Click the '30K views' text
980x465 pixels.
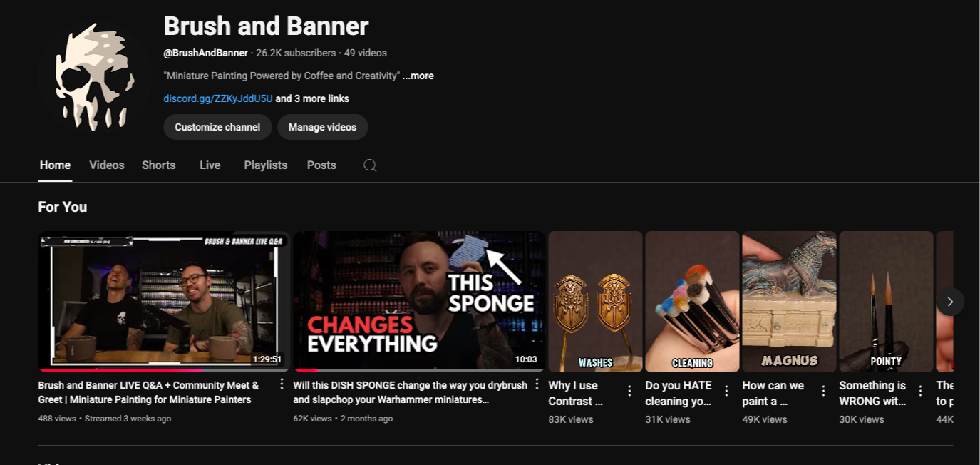(x=862, y=419)
